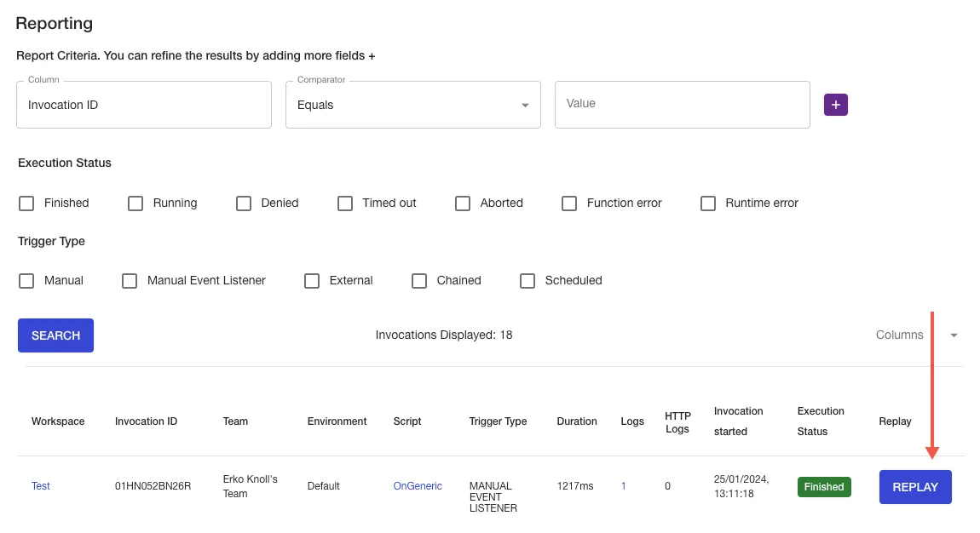View logs count link for the invocation
The image size is (980, 533).
[623, 486]
